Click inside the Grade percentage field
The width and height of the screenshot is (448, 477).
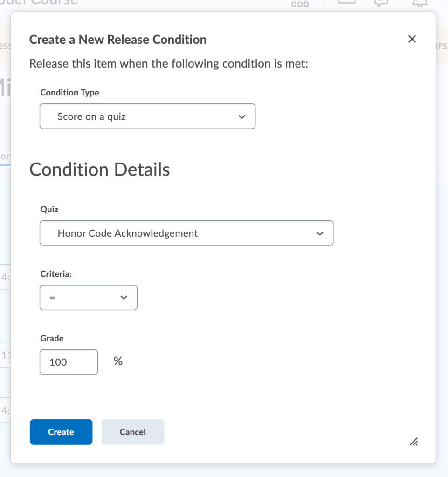pos(68,362)
